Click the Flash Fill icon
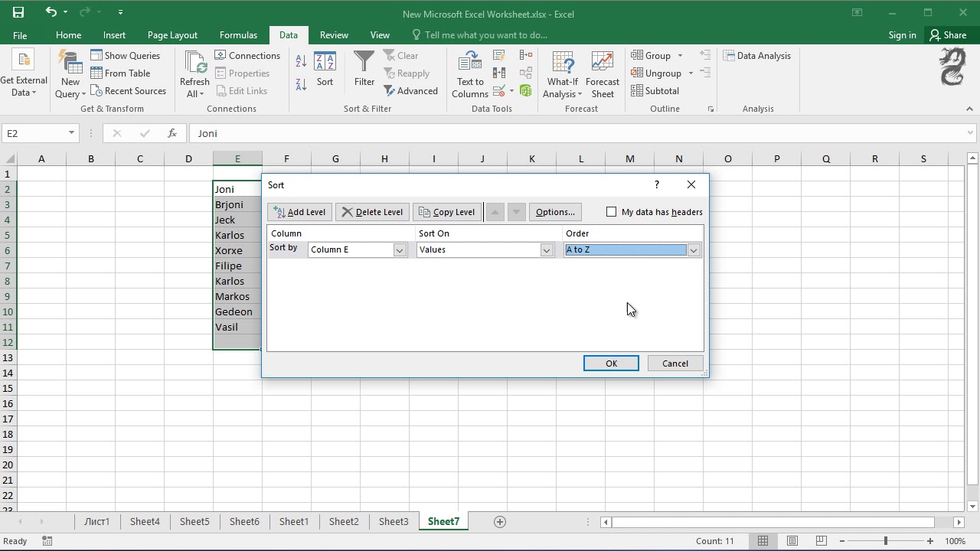 (499, 55)
